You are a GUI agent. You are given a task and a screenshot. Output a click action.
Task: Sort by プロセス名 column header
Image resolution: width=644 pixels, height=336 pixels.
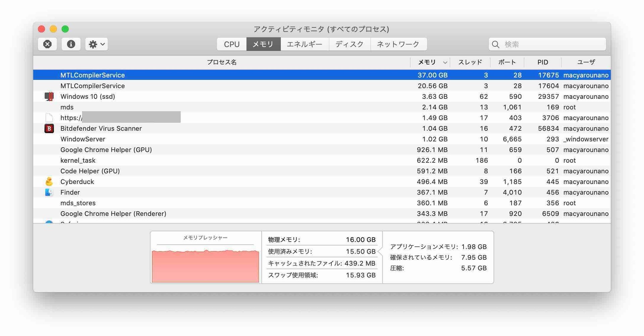pos(222,62)
